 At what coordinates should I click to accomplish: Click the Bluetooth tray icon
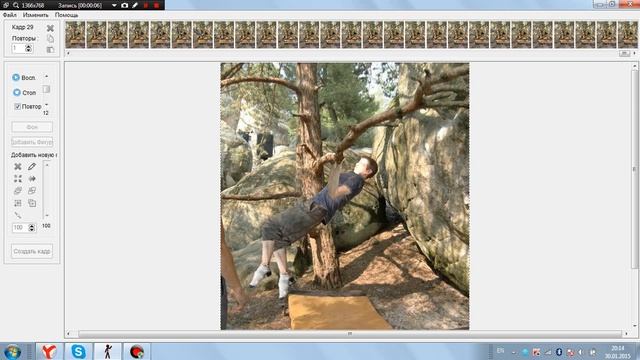point(559,352)
